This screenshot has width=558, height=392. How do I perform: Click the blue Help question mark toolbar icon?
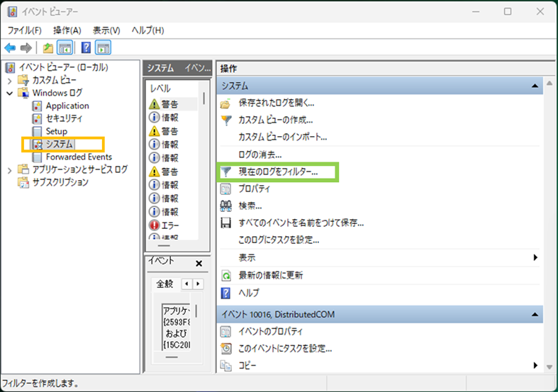(86, 47)
